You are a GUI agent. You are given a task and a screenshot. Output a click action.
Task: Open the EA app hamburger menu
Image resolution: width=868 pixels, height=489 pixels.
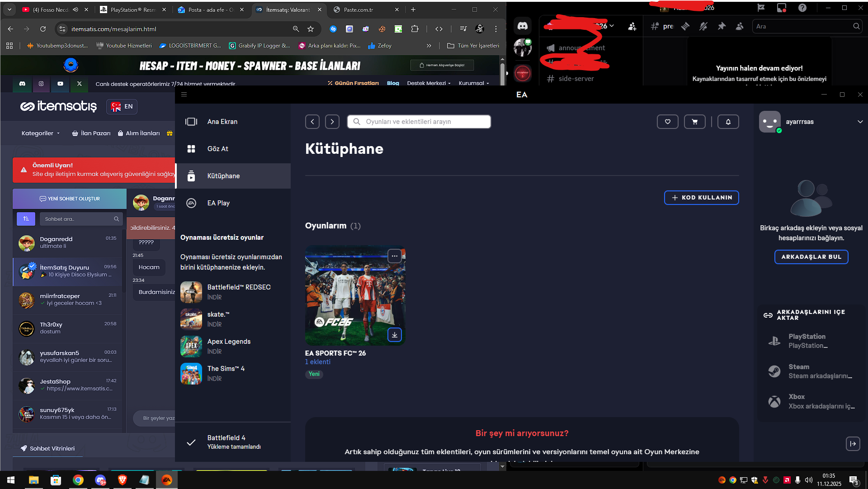pyautogui.click(x=184, y=95)
